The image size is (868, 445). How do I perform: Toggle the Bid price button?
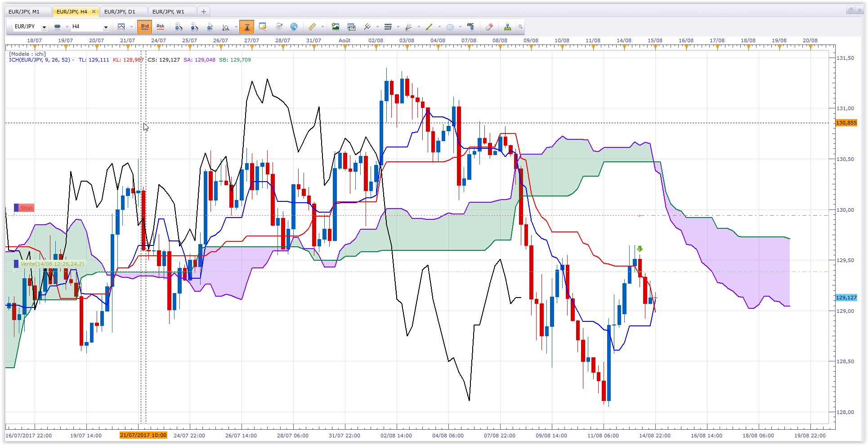(145, 27)
